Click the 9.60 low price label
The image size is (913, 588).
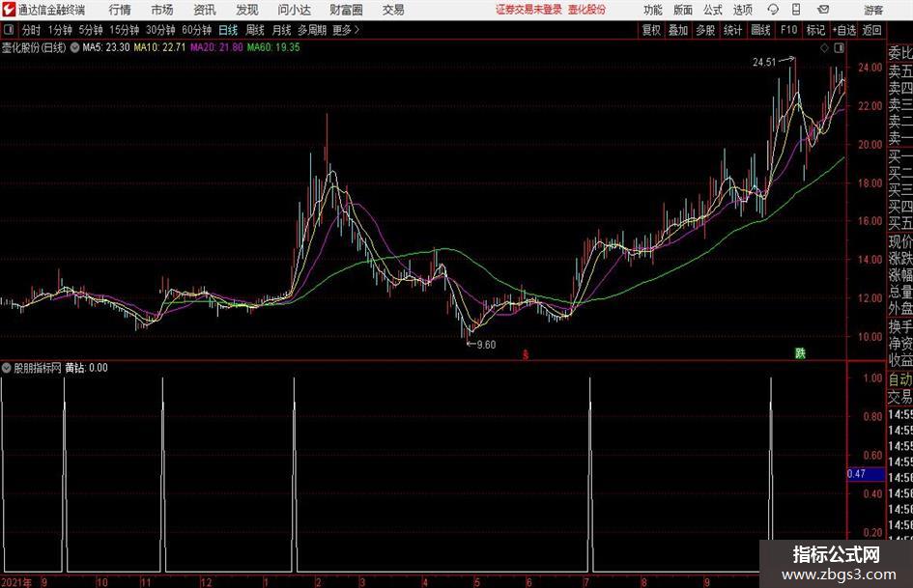(486, 345)
